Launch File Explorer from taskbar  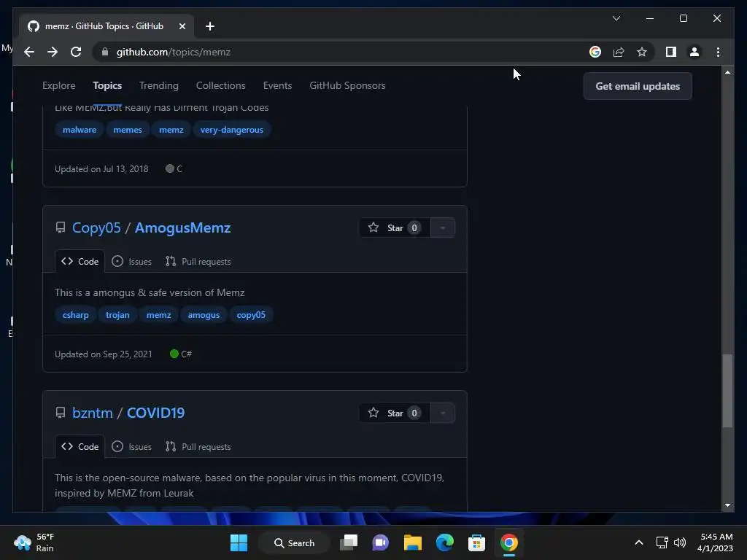(413, 542)
